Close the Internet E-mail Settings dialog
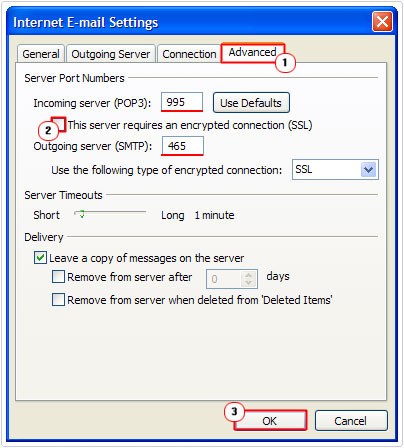Screen dimensions: 404x448 382,22
